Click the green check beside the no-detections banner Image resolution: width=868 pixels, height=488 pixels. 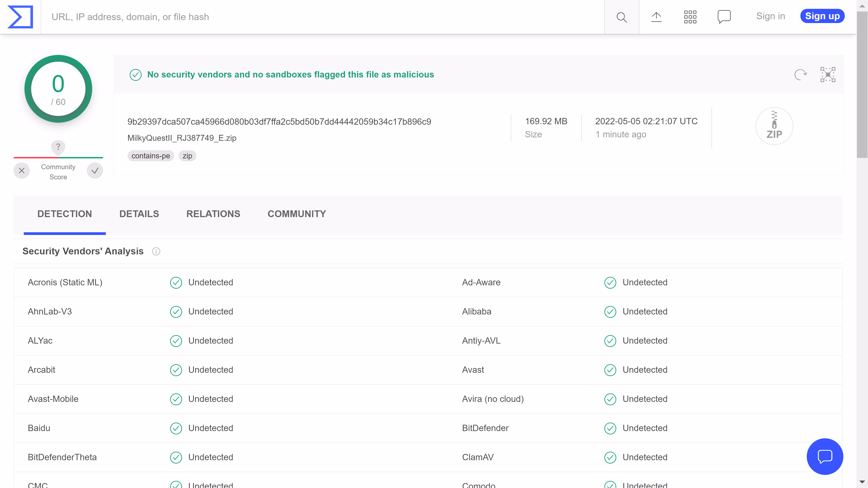pyautogui.click(x=135, y=75)
